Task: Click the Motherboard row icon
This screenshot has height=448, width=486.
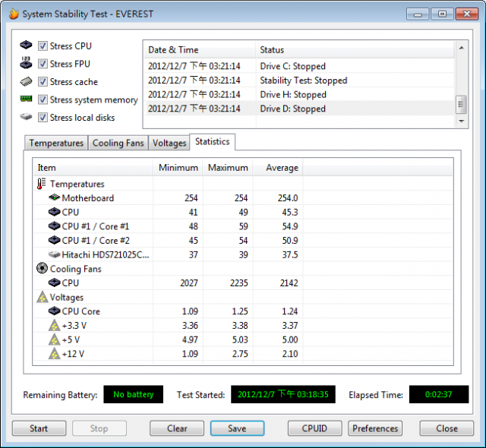Action: [54, 197]
